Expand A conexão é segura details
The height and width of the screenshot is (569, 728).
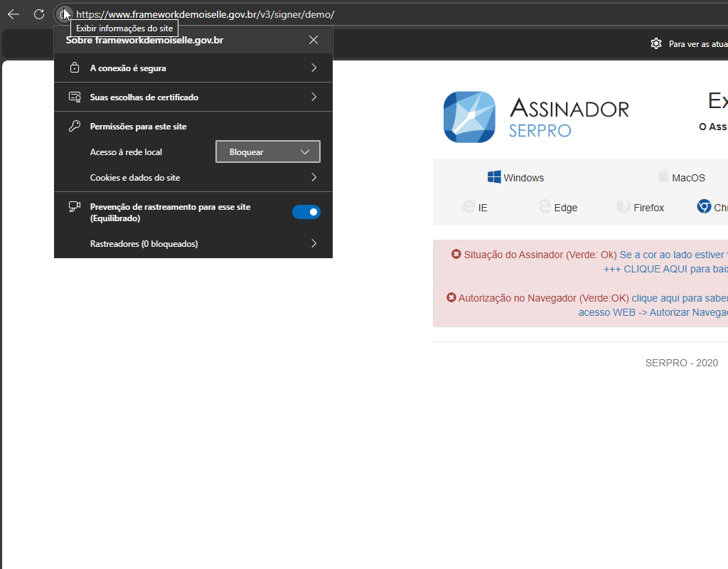coord(193,68)
